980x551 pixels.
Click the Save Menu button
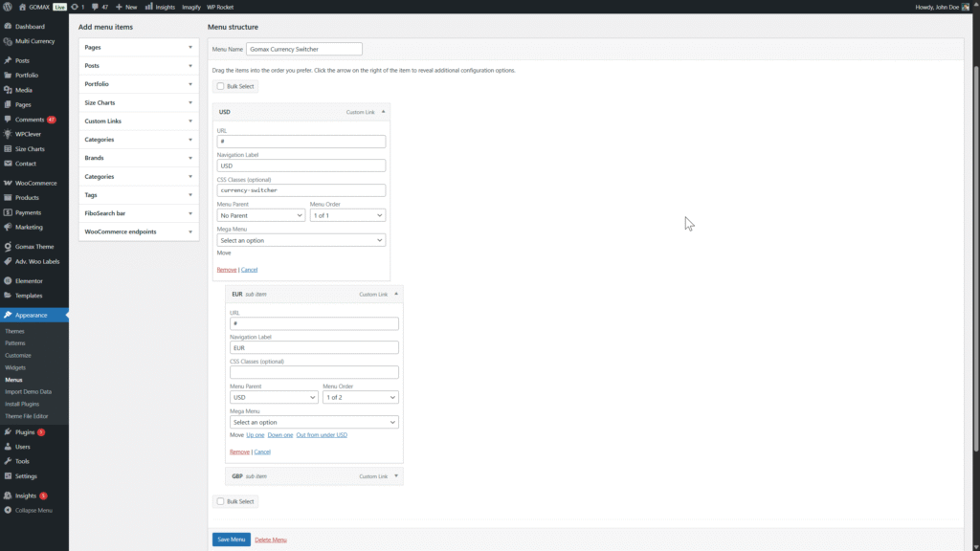[232, 540]
